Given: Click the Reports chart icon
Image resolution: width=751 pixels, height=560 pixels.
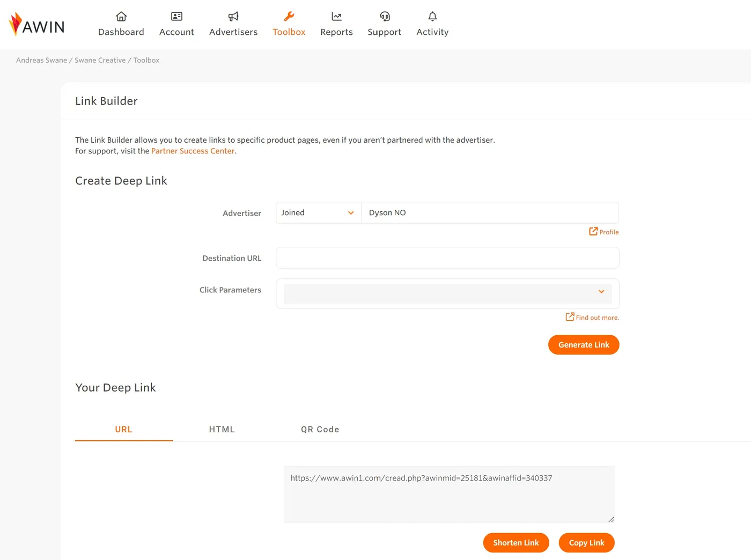Looking at the screenshot, I should [x=337, y=16].
